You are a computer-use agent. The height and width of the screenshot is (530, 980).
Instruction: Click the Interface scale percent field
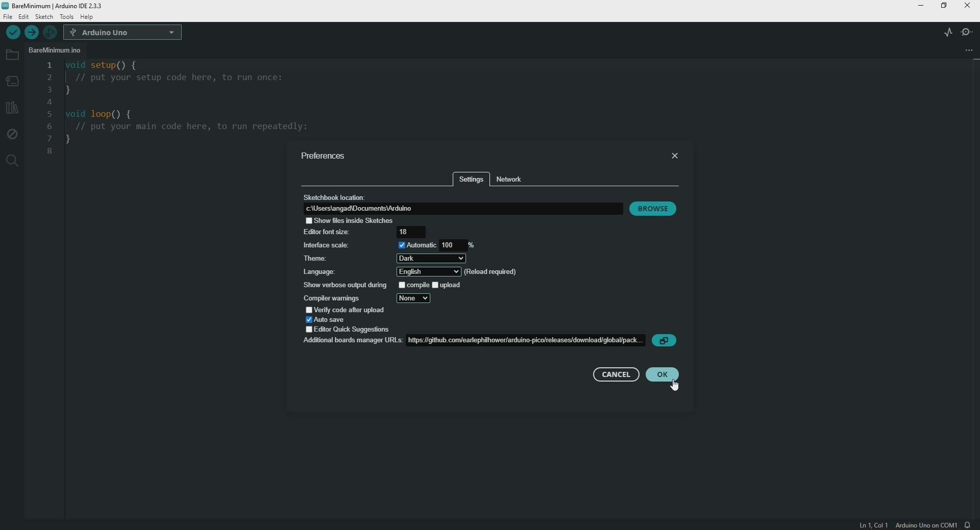[454, 245]
